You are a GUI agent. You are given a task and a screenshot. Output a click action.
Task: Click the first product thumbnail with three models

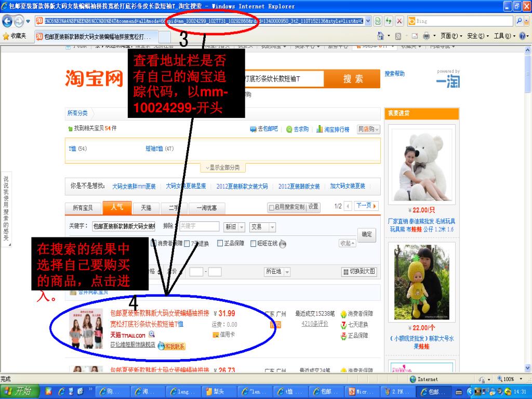point(86,328)
